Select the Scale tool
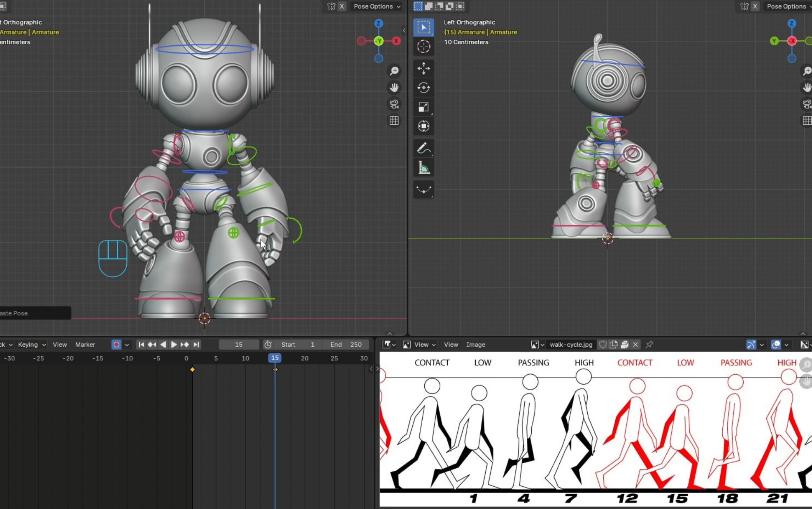 [423, 107]
